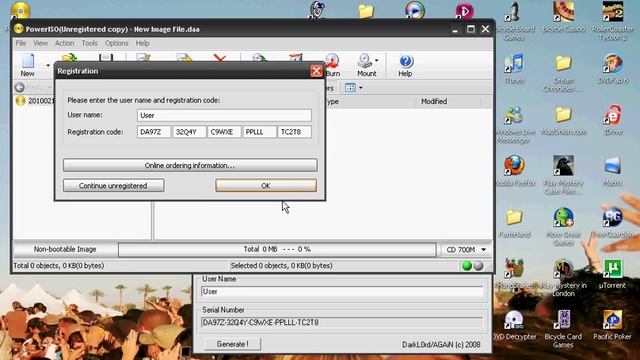Open the iTunes desktop shortcut
This screenshot has height=360, width=640.
click(x=514, y=69)
